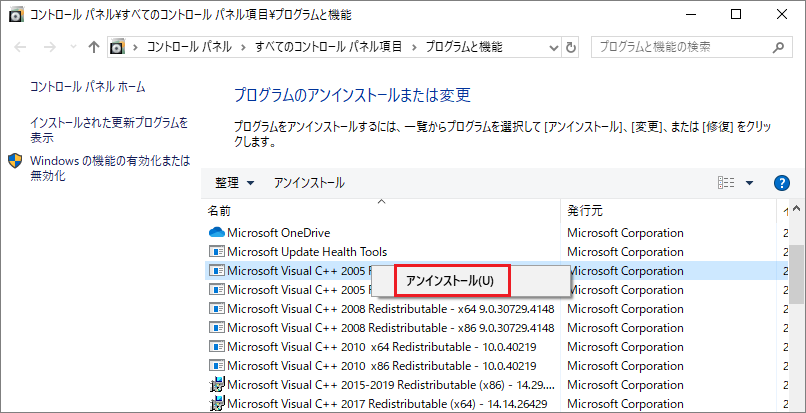
Task: Open the address bar history dropdown
Action: [554, 48]
